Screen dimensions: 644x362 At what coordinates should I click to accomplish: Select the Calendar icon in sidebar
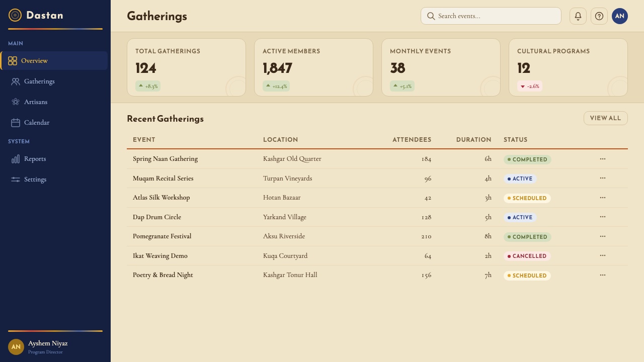(x=16, y=123)
